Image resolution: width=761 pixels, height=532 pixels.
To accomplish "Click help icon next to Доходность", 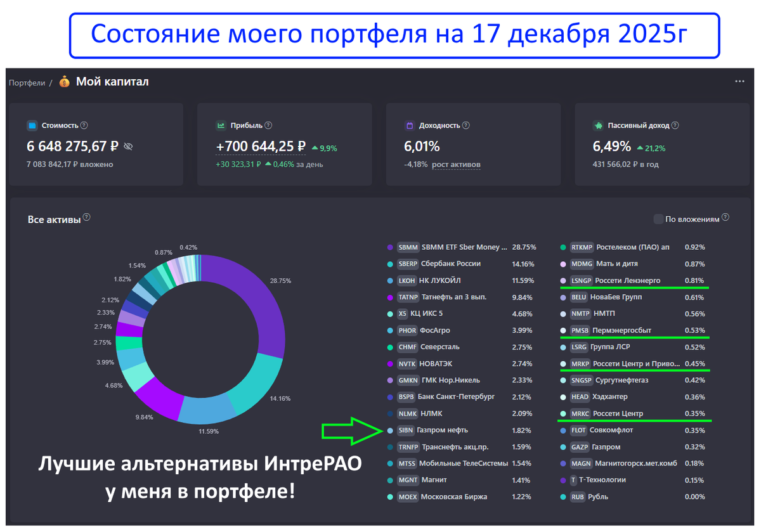I will click(466, 126).
